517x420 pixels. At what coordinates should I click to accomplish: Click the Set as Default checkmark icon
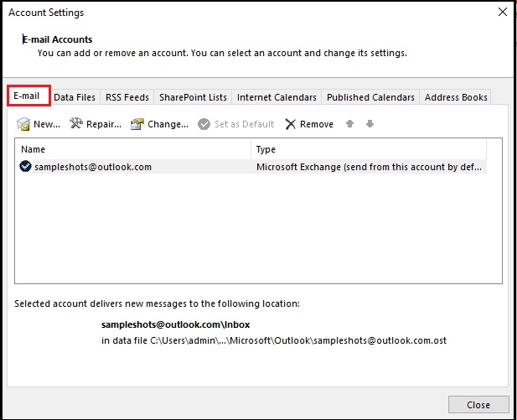pos(204,124)
